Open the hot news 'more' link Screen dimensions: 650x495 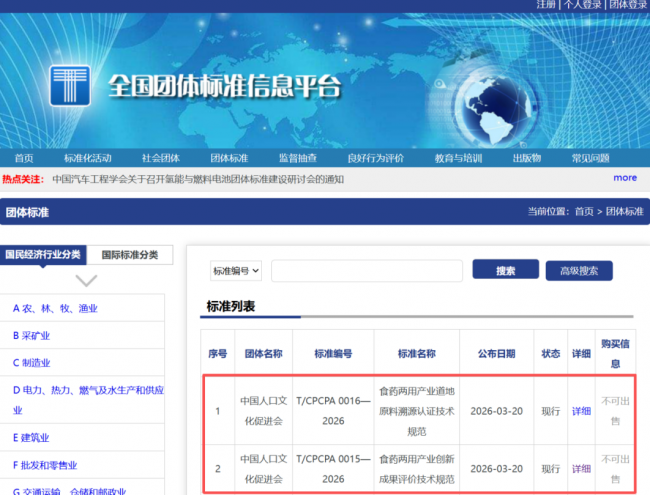[625, 178]
